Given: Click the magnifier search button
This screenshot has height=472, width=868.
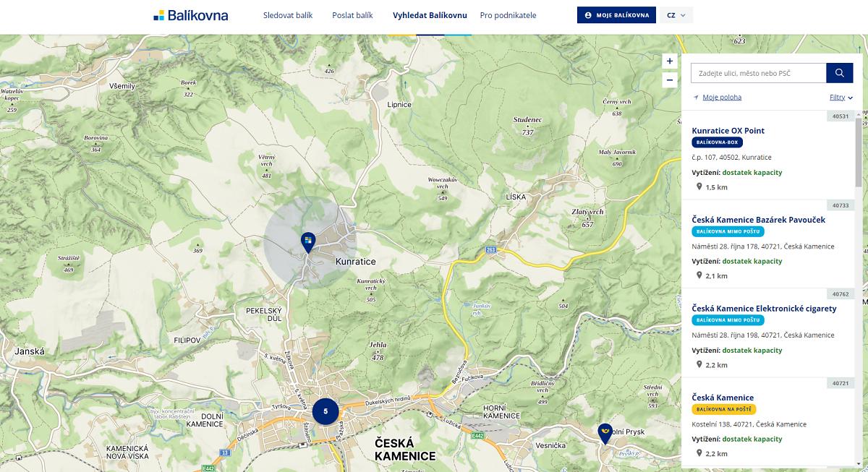Looking at the screenshot, I should pyautogui.click(x=840, y=73).
